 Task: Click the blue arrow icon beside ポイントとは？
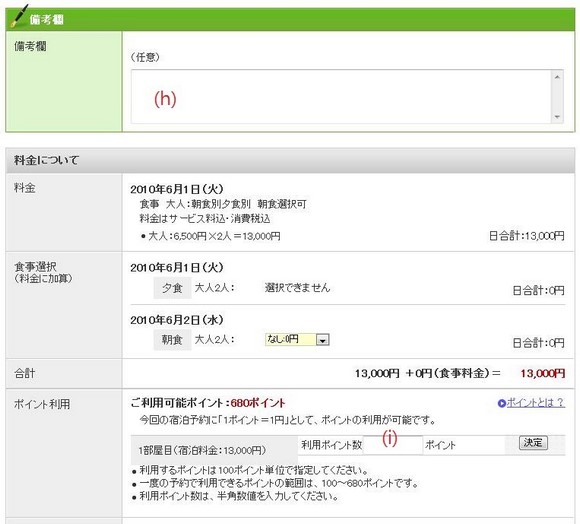[502, 403]
